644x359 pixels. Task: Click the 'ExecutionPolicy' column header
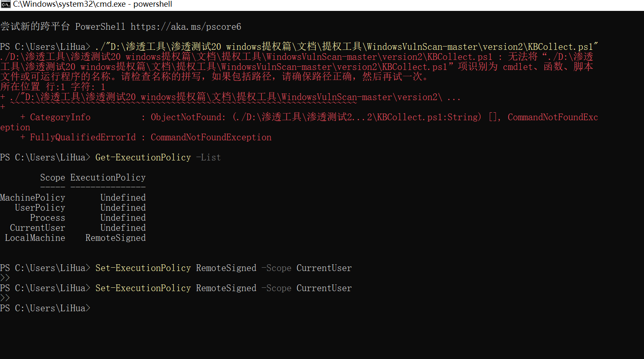pyautogui.click(x=108, y=178)
